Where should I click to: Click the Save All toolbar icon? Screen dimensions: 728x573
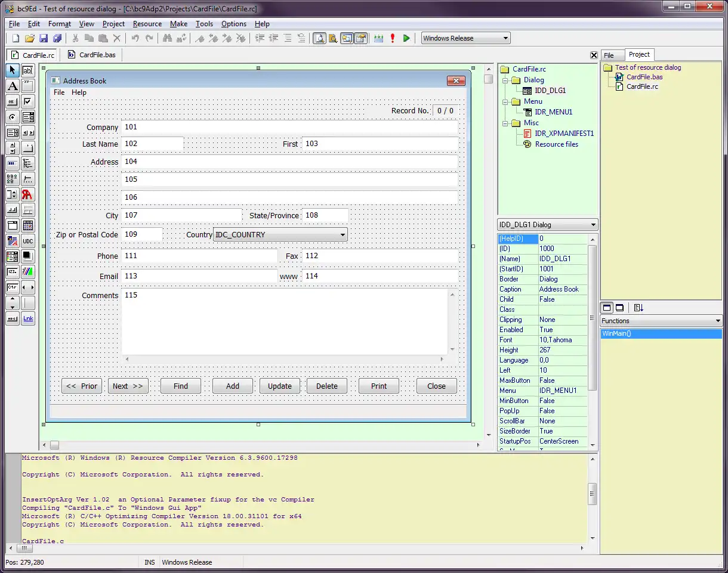pos(57,38)
